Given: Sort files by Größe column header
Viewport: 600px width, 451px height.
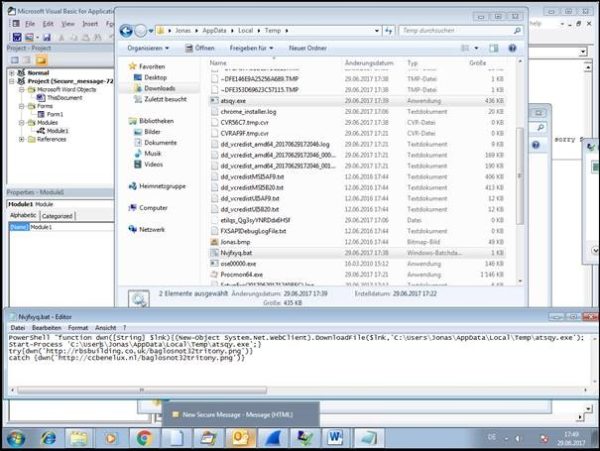Looking at the screenshot, I should 478,63.
